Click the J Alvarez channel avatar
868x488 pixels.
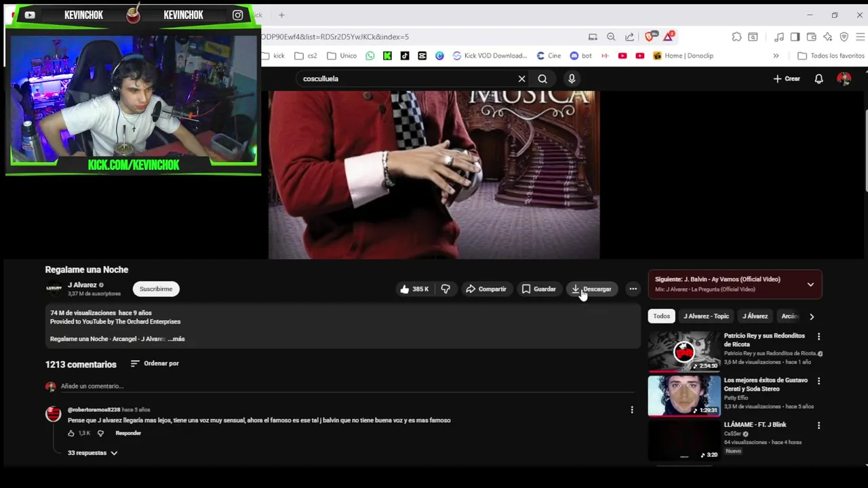coord(54,289)
